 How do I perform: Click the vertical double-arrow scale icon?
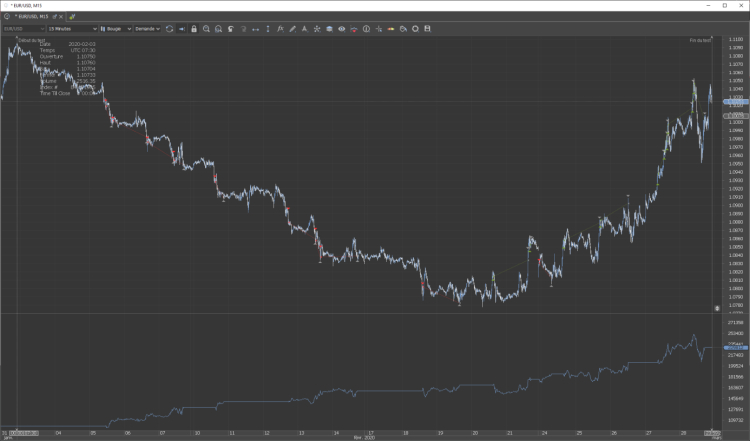(x=268, y=29)
